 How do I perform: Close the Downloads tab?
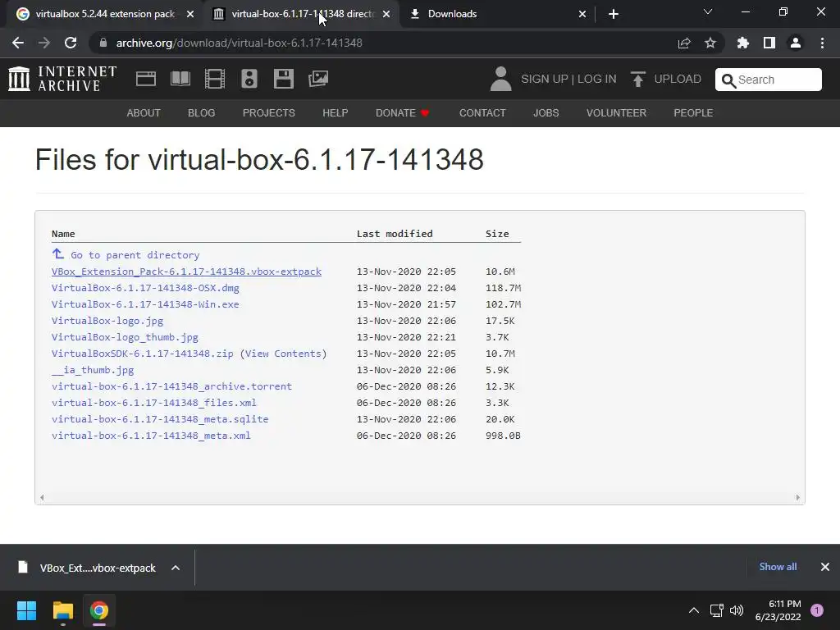click(582, 14)
